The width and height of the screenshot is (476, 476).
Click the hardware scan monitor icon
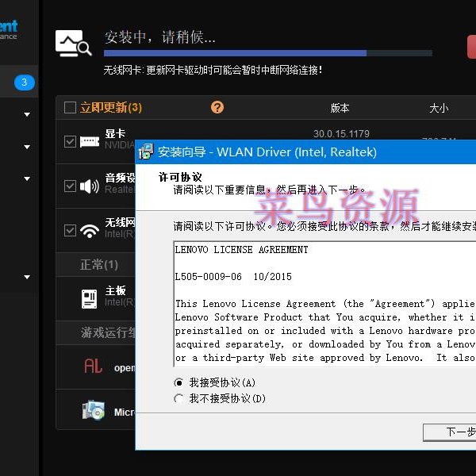coord(73,43)
